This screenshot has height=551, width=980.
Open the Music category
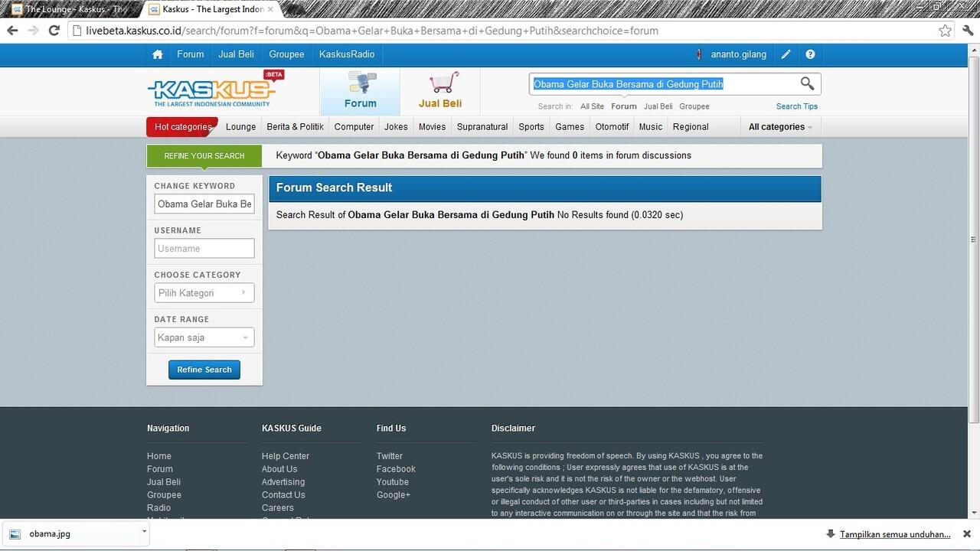click(651, 127)
